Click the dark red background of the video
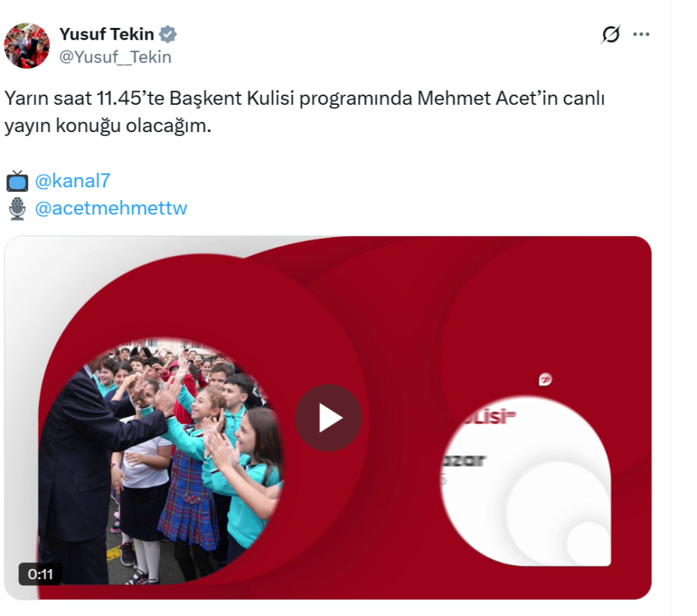Image resolution: width=697 pixels, height=616 pixels. (400, 311)
